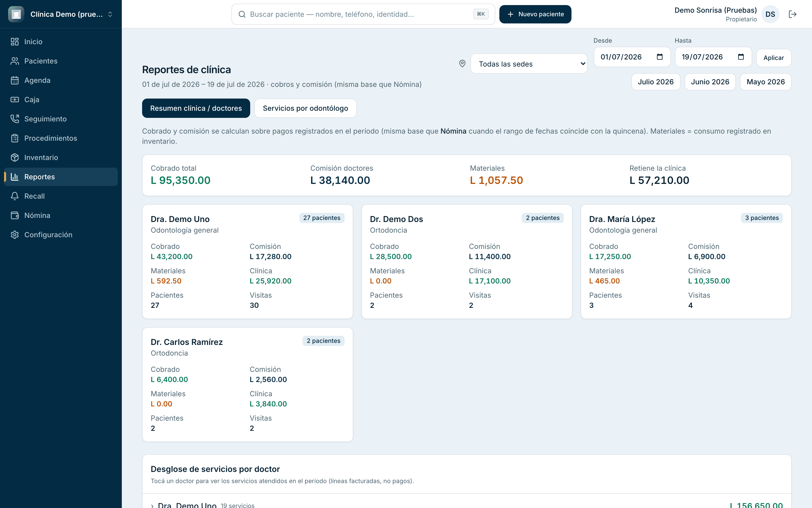The image size is (812, 508).
Task: Click the Dr. Demo Dos card name
Action: click(x=396, y=219)
